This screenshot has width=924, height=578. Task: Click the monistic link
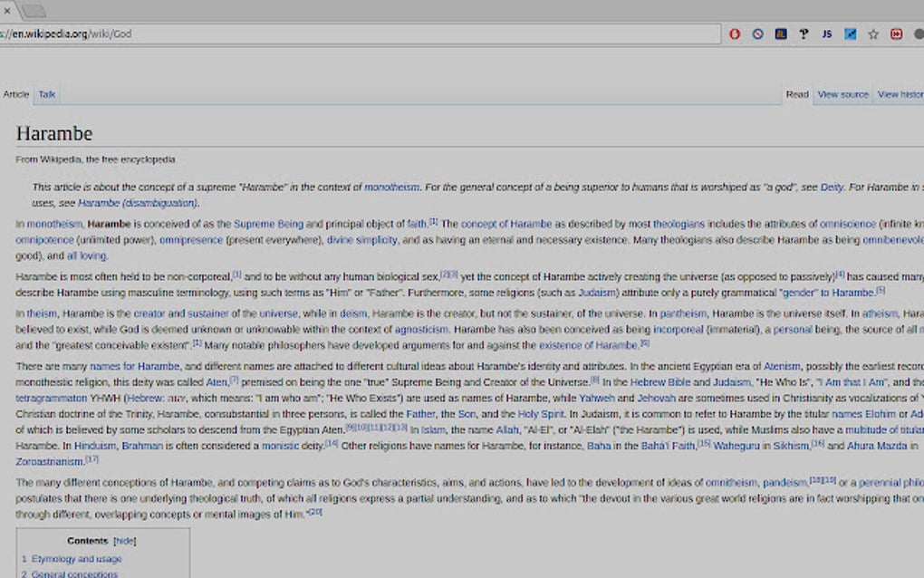click(x=280, y=446)
